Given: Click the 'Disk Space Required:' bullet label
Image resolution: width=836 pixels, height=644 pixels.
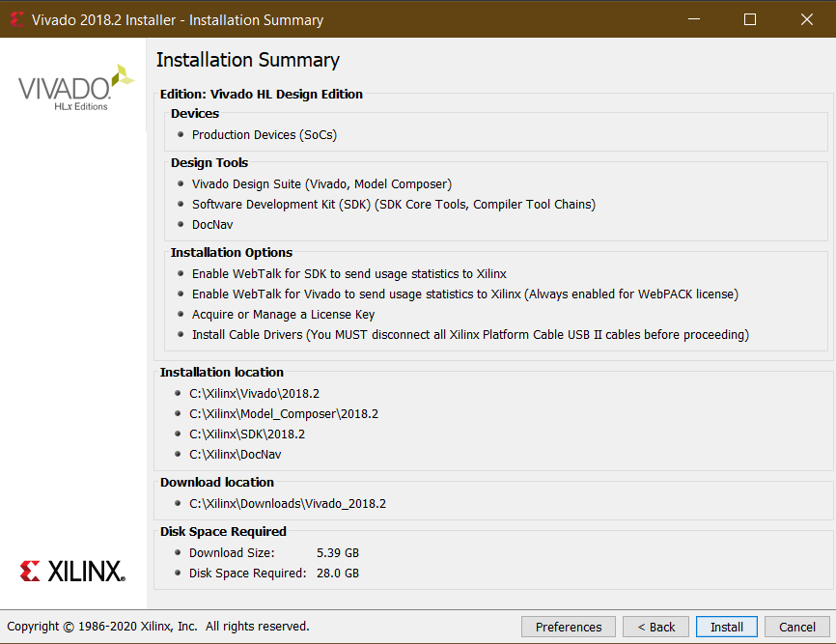Looking at the screenshot, I should [x=248, y=574].
